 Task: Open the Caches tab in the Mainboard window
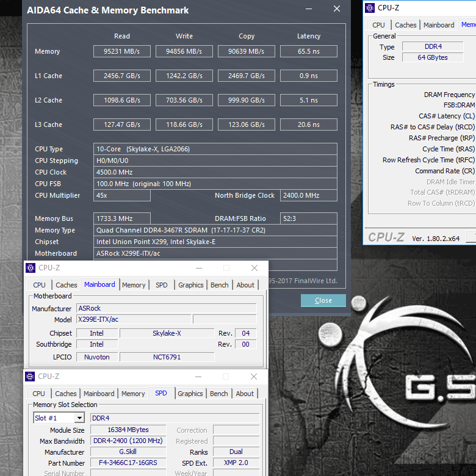click(x=66, y=285)
